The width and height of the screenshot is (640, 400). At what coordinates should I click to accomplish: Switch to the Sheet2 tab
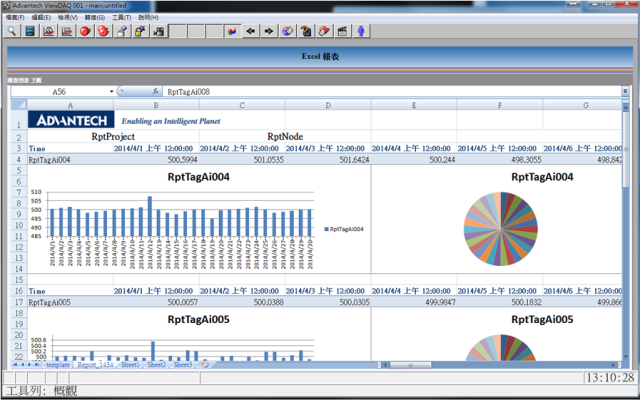(x=156, y=366)
